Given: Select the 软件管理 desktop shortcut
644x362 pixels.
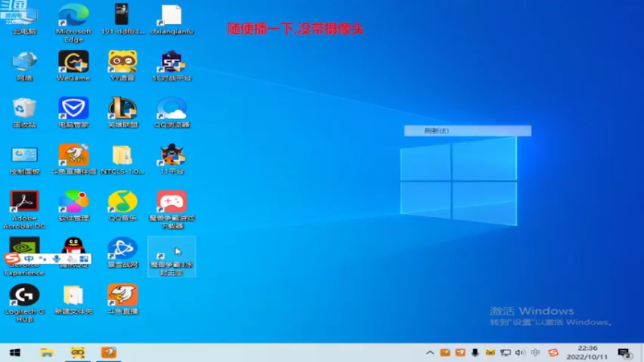Looking at the screenshot, I should 73,206.
